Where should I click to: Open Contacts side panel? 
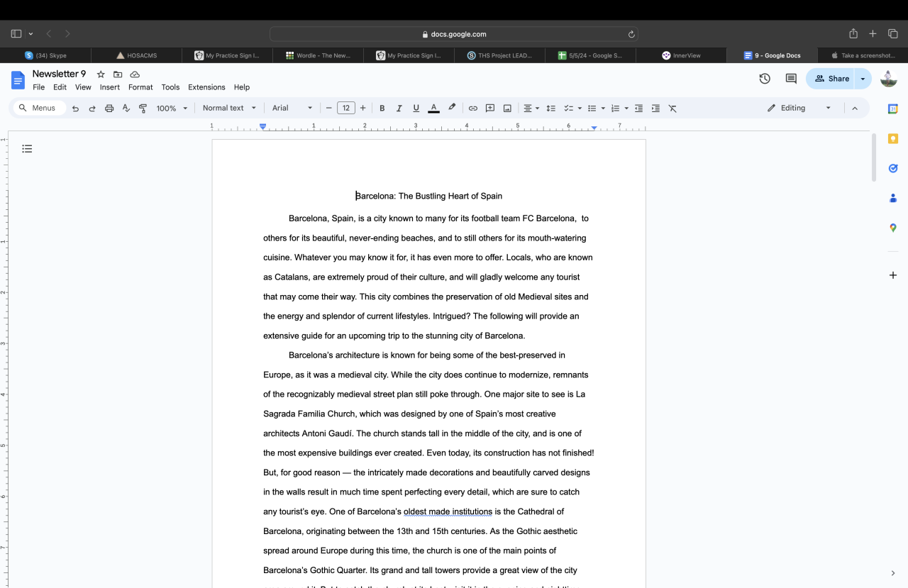[893, 198]
